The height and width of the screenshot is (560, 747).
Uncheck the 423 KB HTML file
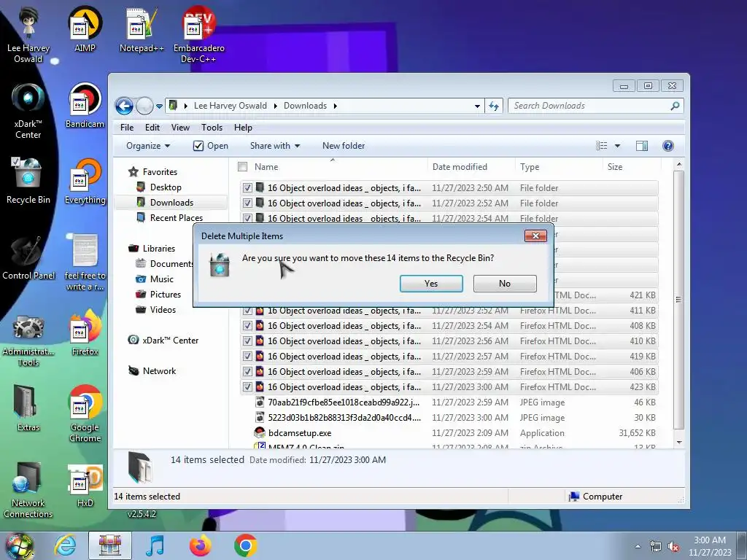pyautogui.click(x=247, y=386)
